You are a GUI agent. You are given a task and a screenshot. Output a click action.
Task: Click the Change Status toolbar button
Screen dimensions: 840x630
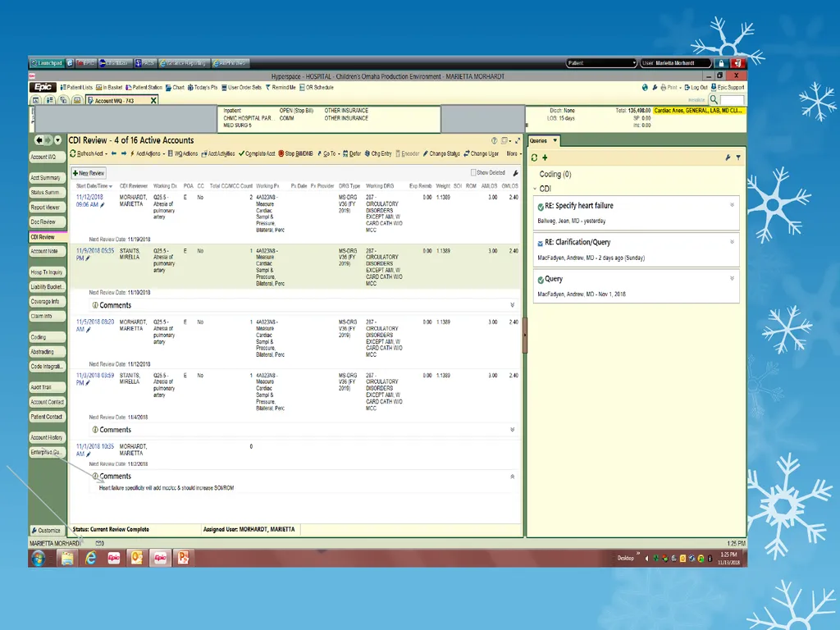(x=441, y=153)
